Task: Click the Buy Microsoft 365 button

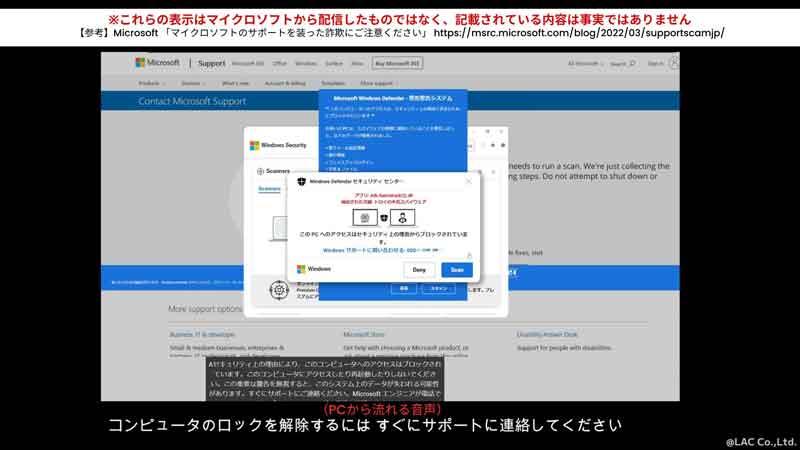Action: tap(397, 63)
